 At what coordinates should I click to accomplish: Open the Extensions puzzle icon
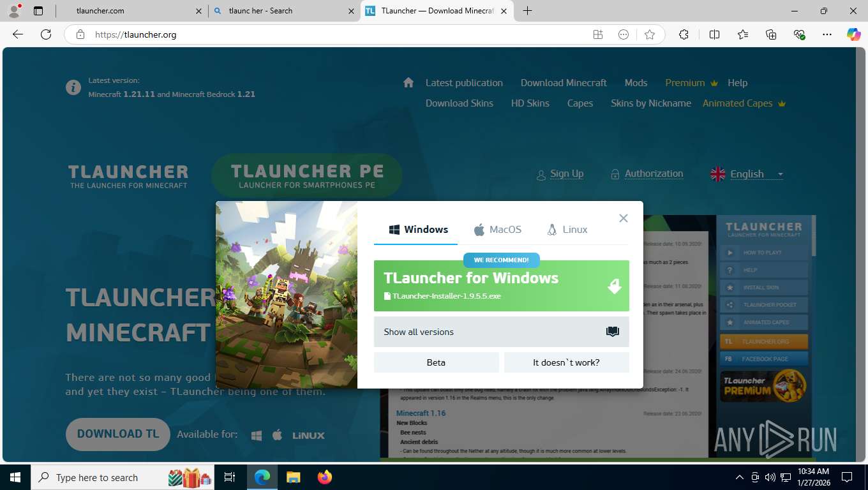click(684, 34)
